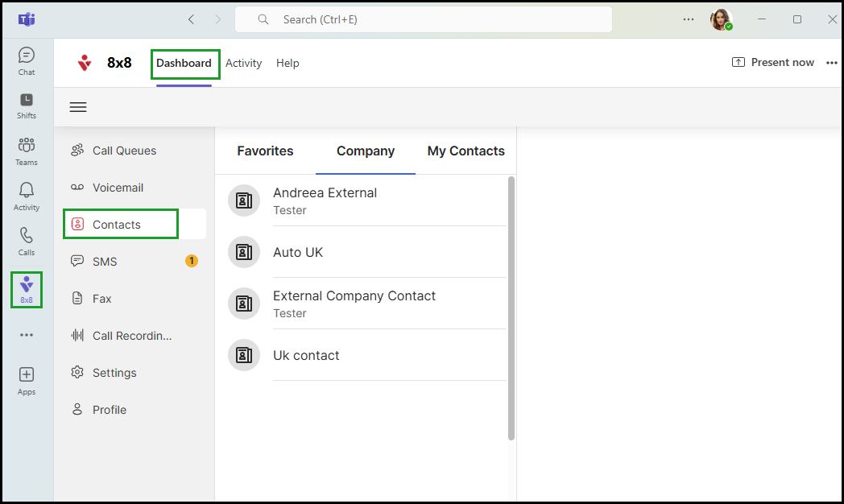Screen dimensions: 844x504
Task: Open SMS with unread badge
Action: tap(105, 262)
